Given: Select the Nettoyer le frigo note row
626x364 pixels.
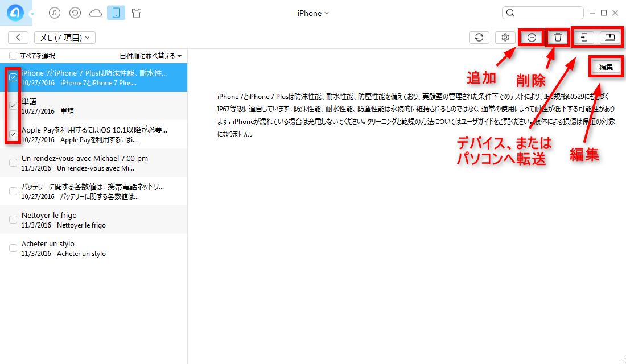Looking at the screenshot, I should point(93,220).
